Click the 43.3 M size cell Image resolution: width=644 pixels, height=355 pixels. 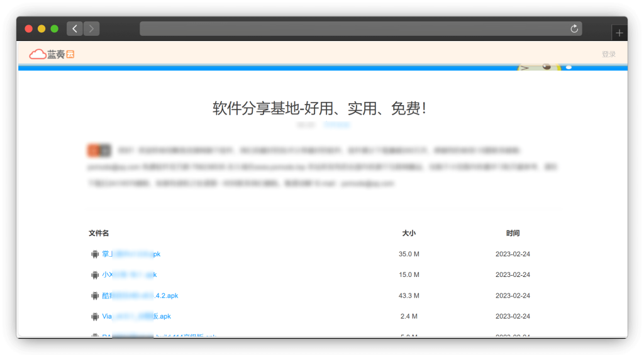pyautogui.click(x=409, y=295)
